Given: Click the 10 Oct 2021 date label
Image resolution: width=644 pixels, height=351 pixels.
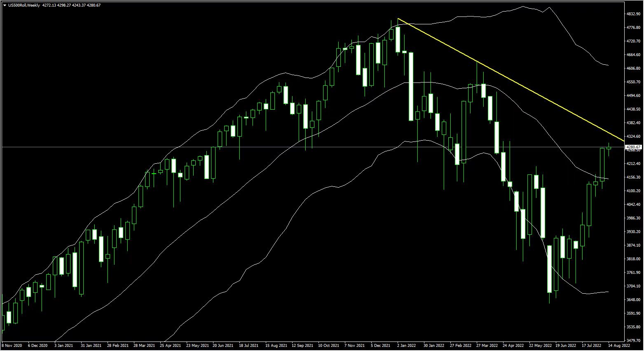Looking at the screenshot, I should [x=329, y=346].
